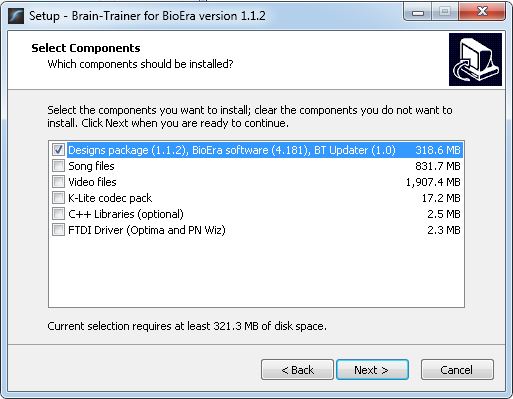Click the setup app icon in title bar
Screen dimensions: 513x399
pyautogui.click(x=16, y=16)
